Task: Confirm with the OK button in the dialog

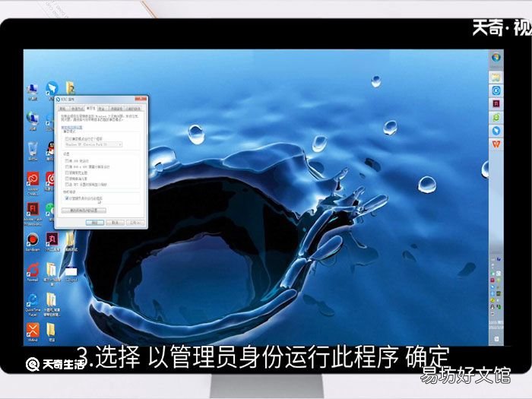Action: pyautogui.click(x=95, y=223)
